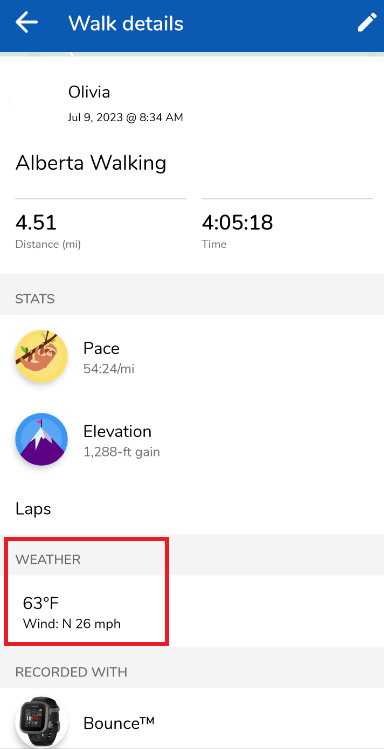The height and width of the screenshot is (749, 384).
Task: Open Olivia's profile avatar
Action: 34,103
